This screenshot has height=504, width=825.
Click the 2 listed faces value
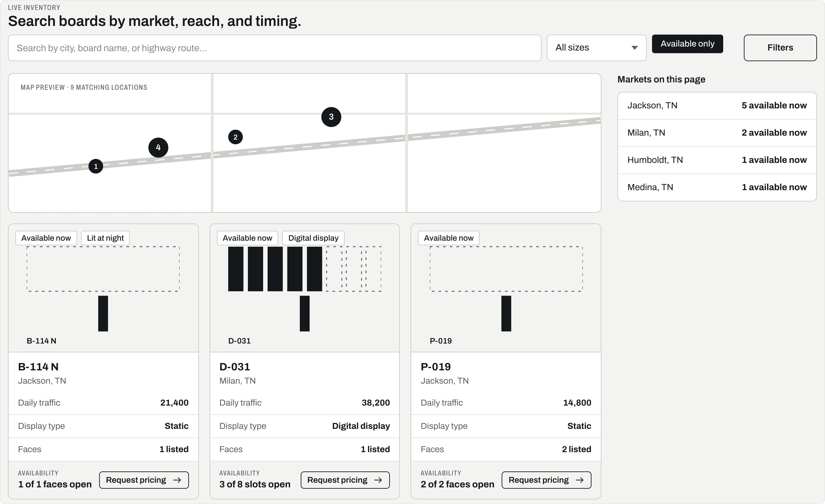click(577, 449)
